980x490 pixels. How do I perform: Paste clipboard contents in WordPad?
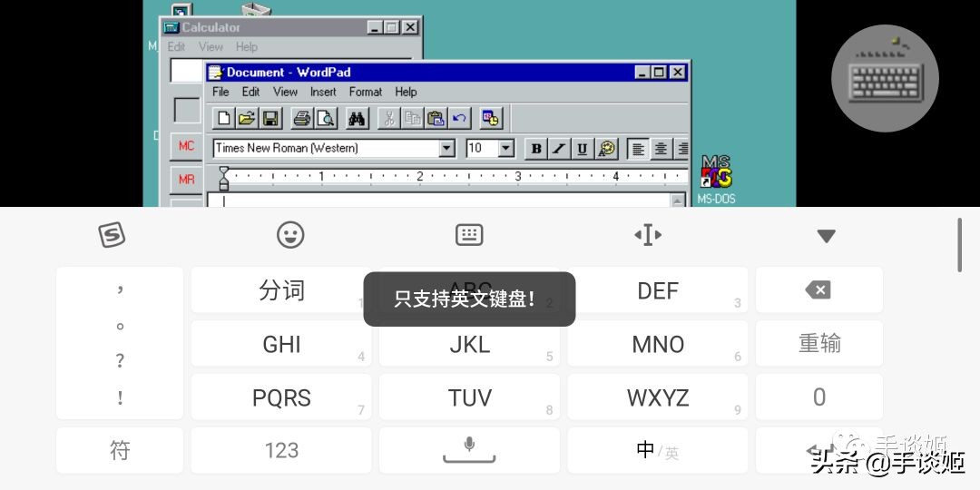(436, 117)
